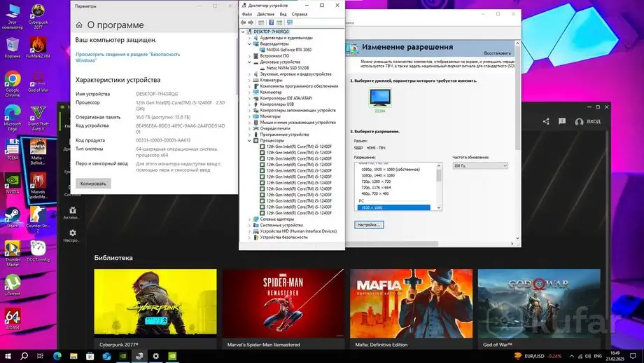Open Microsoft Store from taskbar
Screen dimensions: 644x363
pos(90,356)
